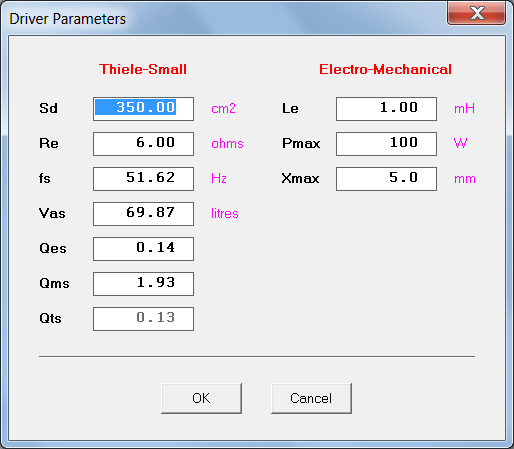Focus the Pmax field showing 100
The height and width of the screenshot is (449, 514).
386,144
